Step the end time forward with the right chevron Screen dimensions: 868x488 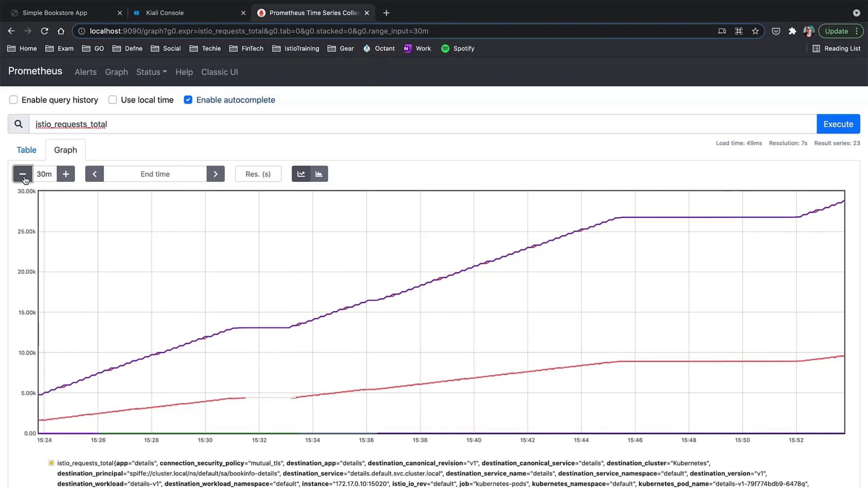click(216, 174)
